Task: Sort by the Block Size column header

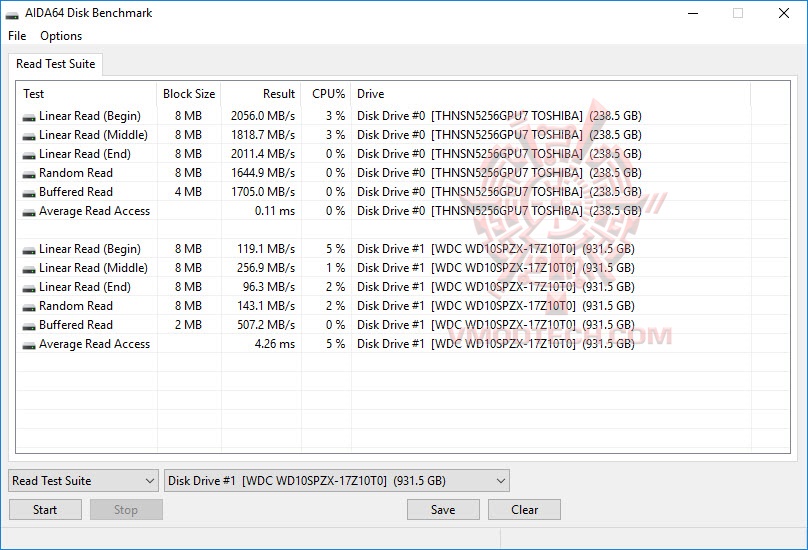Action: pos(189,94)
